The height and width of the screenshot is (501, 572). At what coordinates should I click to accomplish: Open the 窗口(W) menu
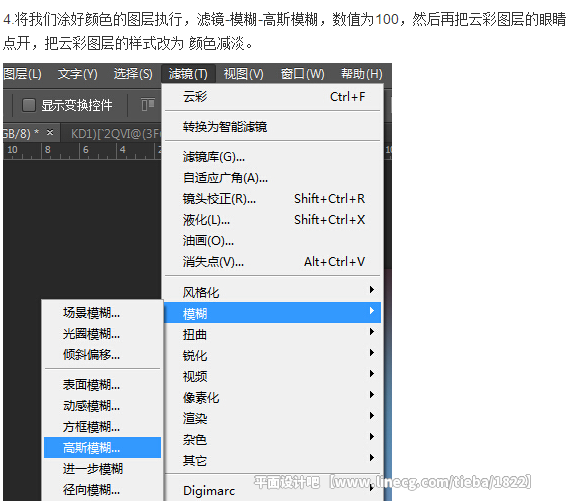[302, 74]
